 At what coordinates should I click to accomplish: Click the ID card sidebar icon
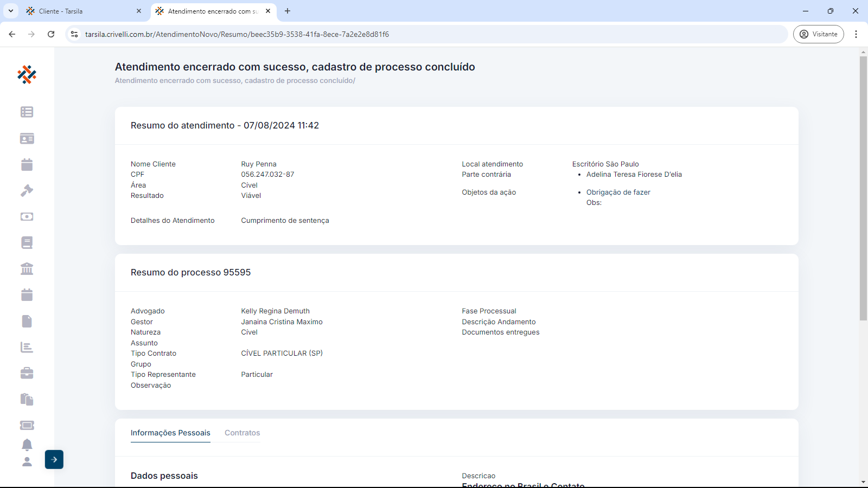click(27, 139)
